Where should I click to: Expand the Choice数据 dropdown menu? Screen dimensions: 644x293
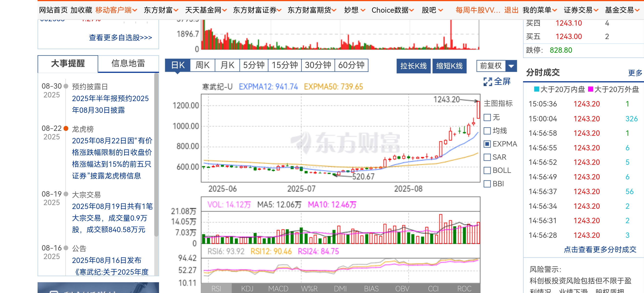tap(412, 10)
